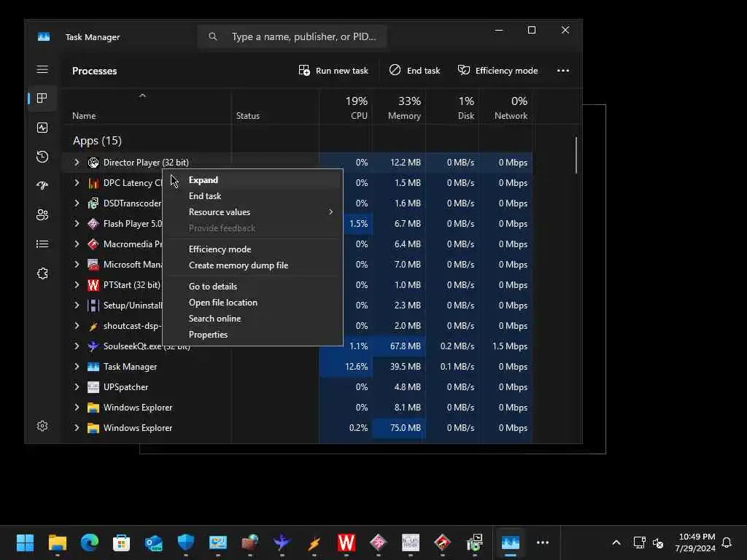This screenshot has height=560, width=747.
Task: Open the Task Manager hamburger navigation menu
Action: click(42, 69)
